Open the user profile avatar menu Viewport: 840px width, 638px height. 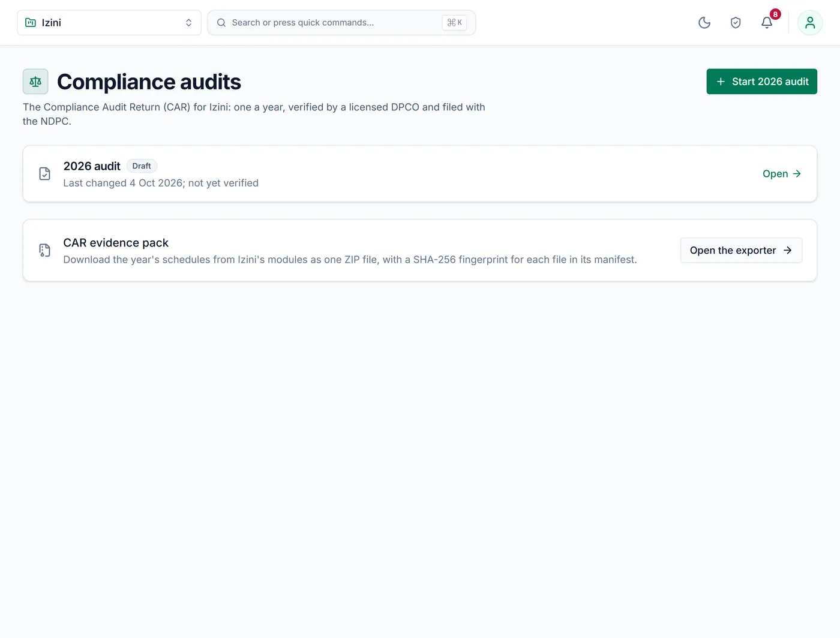coord(810,23)
